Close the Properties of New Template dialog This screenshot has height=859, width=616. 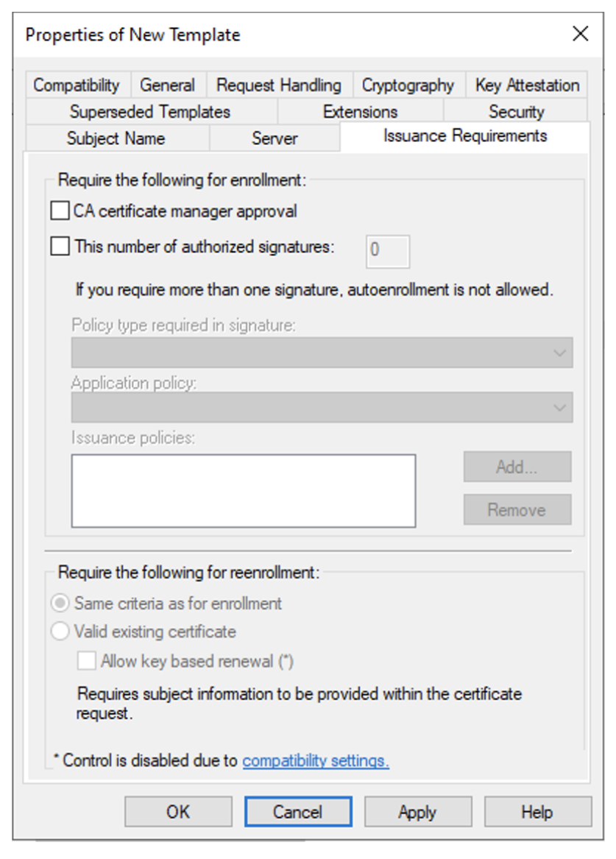click(x=580, y=34)
